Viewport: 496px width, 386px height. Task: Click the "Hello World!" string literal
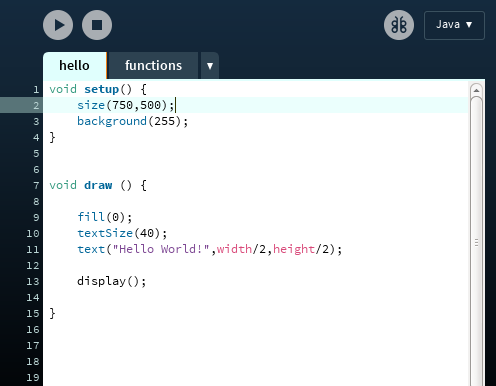pos(161,249)
